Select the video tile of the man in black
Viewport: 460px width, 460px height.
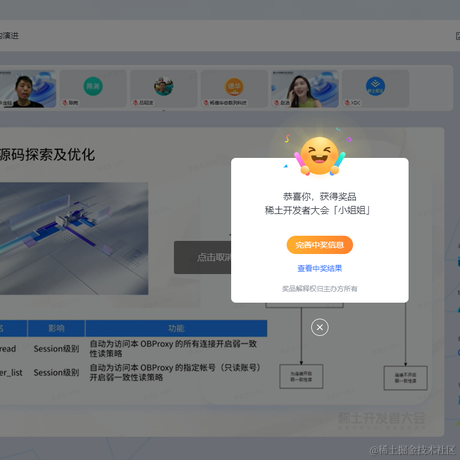coord(27,89)
